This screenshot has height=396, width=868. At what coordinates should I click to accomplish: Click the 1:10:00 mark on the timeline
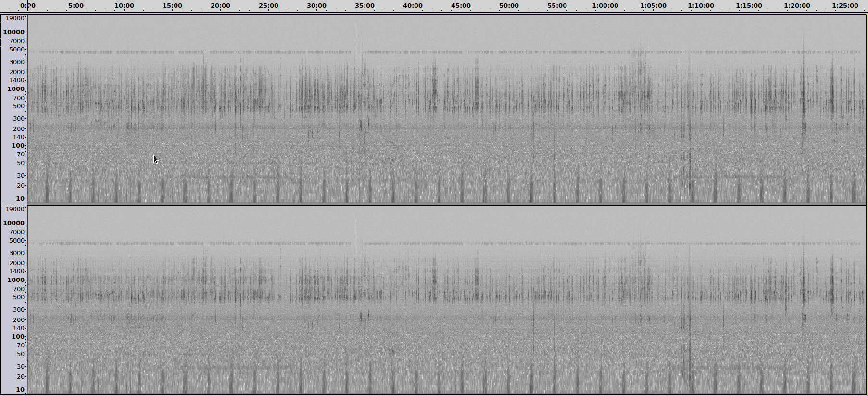point(701,6)
